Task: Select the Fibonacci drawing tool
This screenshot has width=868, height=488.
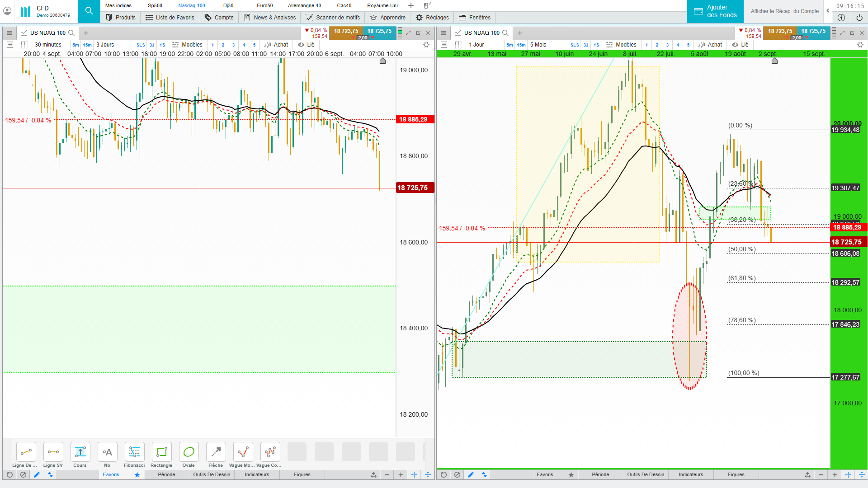Action: click(x=134, y=452)
